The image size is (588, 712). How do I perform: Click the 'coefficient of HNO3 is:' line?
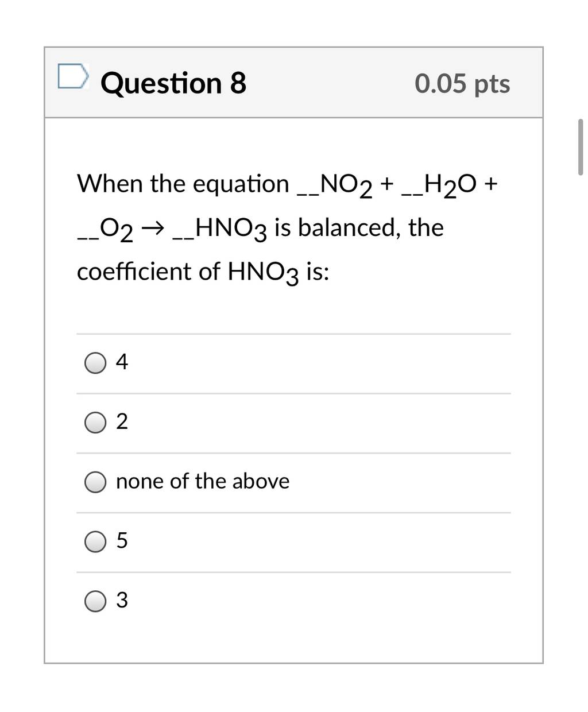(x=203, y=272)
